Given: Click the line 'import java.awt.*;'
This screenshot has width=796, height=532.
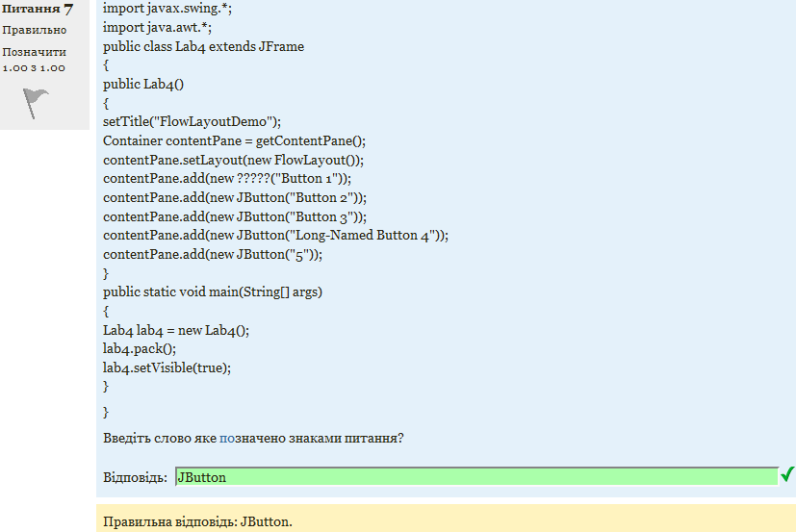Looking at the screenshot, I should [x=158, y=27].
